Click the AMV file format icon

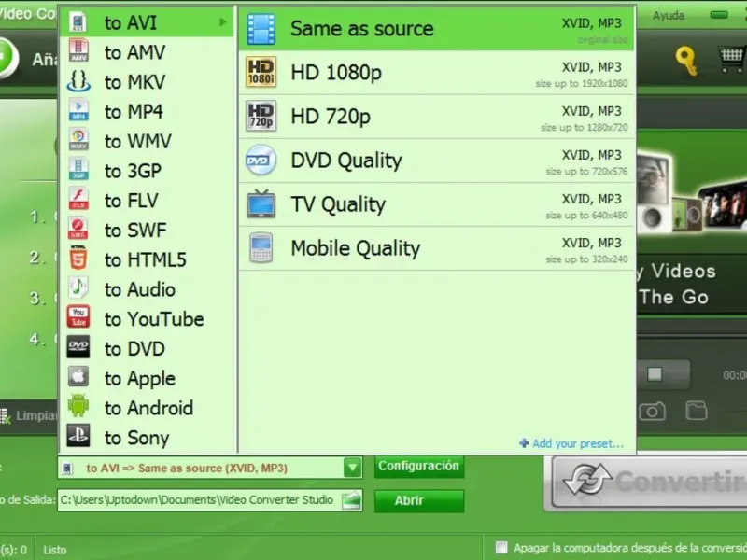(78, 51)
